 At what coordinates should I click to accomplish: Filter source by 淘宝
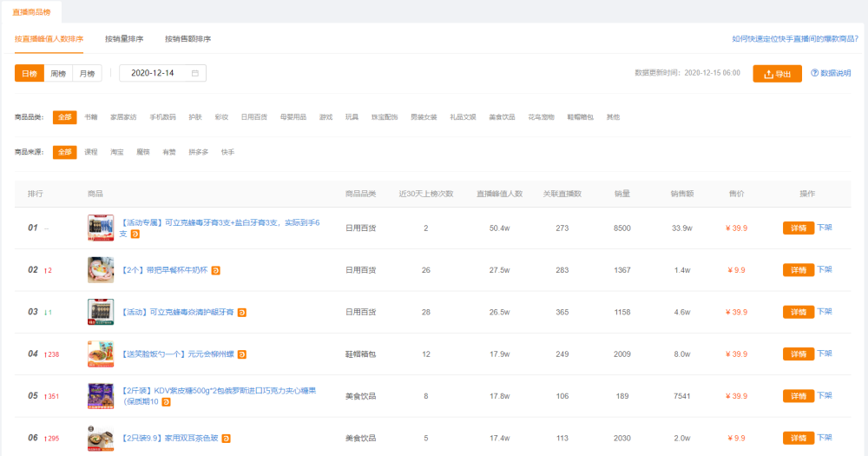point(117,152)
